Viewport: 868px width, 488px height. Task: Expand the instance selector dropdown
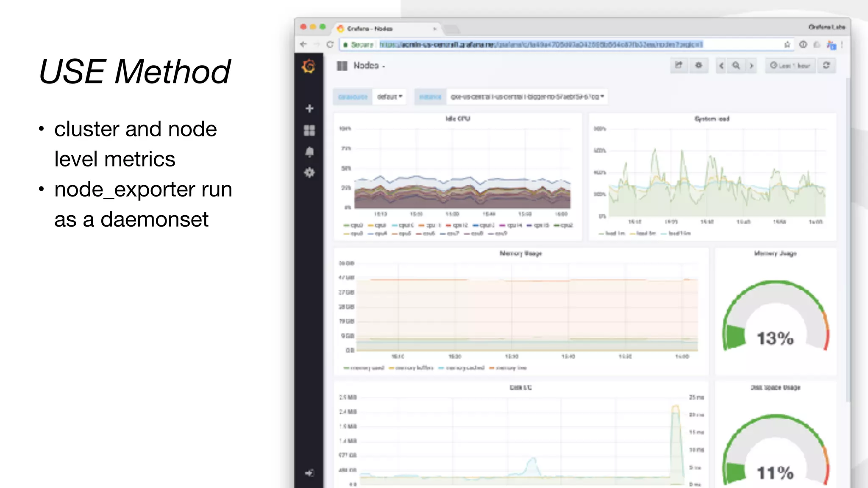pos(527,97)
